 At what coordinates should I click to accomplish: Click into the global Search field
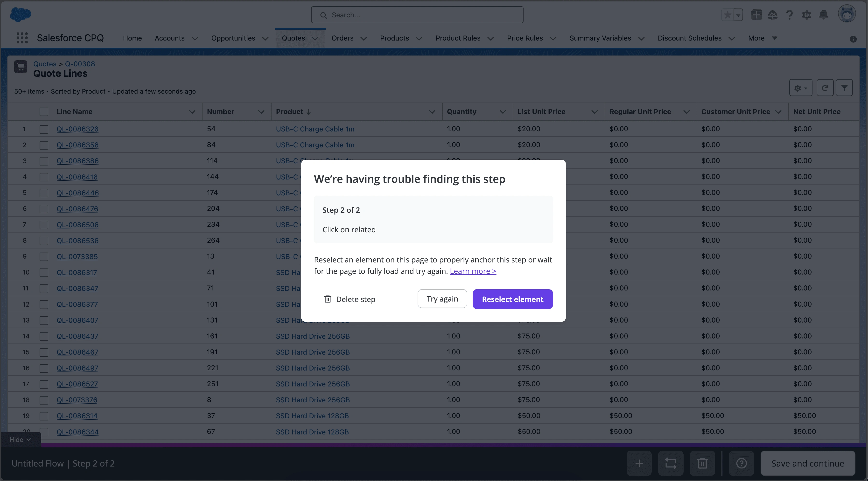[x=417, y=15]
